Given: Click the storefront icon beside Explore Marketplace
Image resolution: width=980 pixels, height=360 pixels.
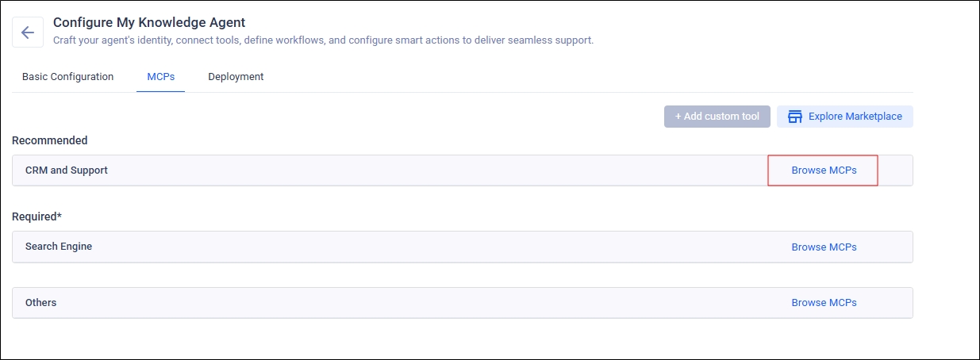Looking at the screenshot, I should click(x=794, y=117).
